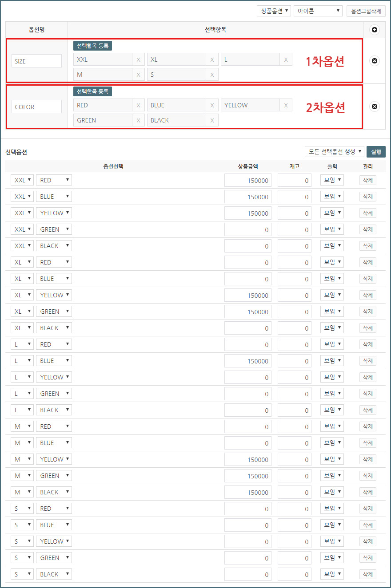Delete the XXL size item with its X
Image resolution: width=391 pixels, height=588 pixels.
click(138, 59)
